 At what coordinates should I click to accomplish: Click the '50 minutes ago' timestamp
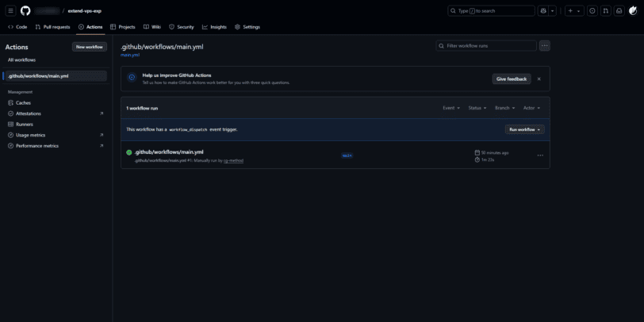[495, 153]
